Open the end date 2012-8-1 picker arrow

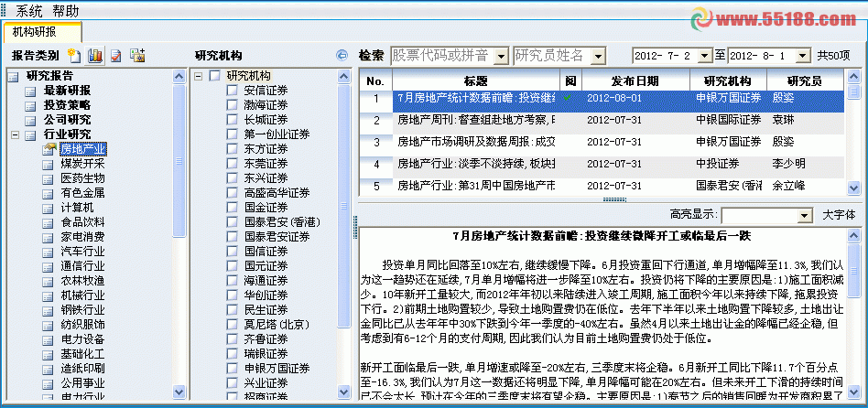click(x=803, y=55)
